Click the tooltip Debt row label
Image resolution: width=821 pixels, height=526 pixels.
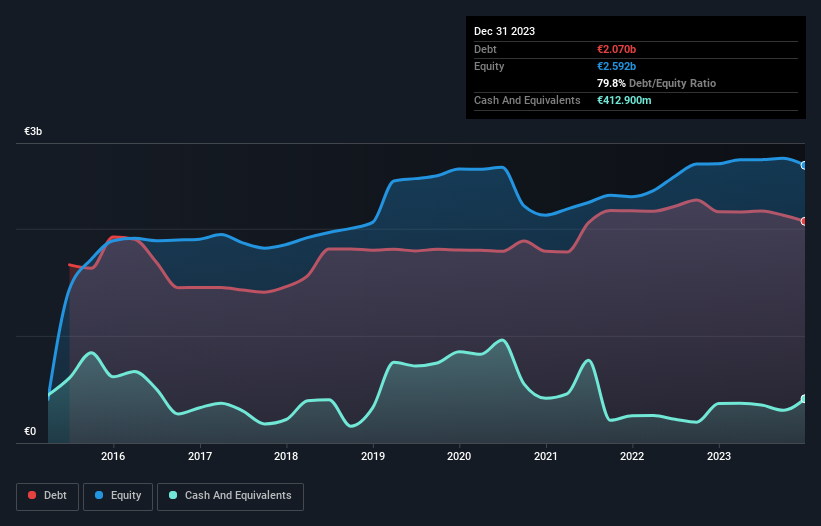(x=485, y=49)
